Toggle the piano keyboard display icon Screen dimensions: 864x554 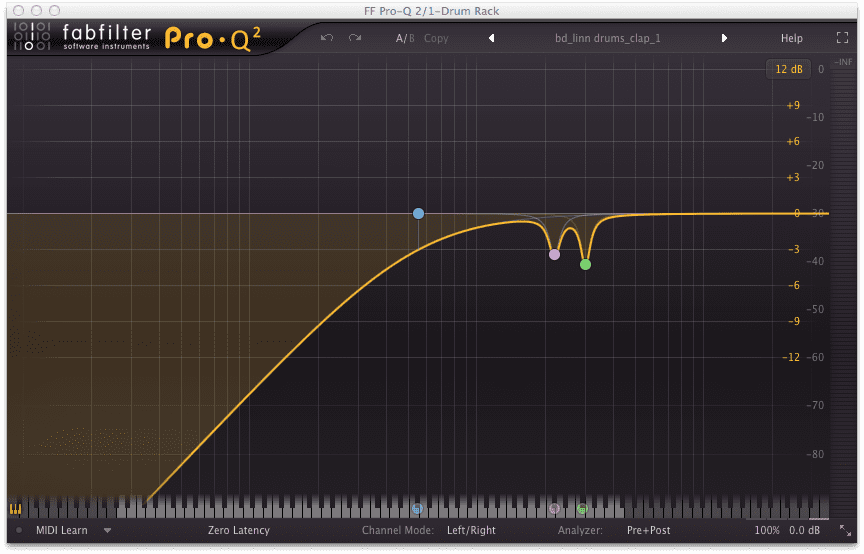[x=15, y=509]
